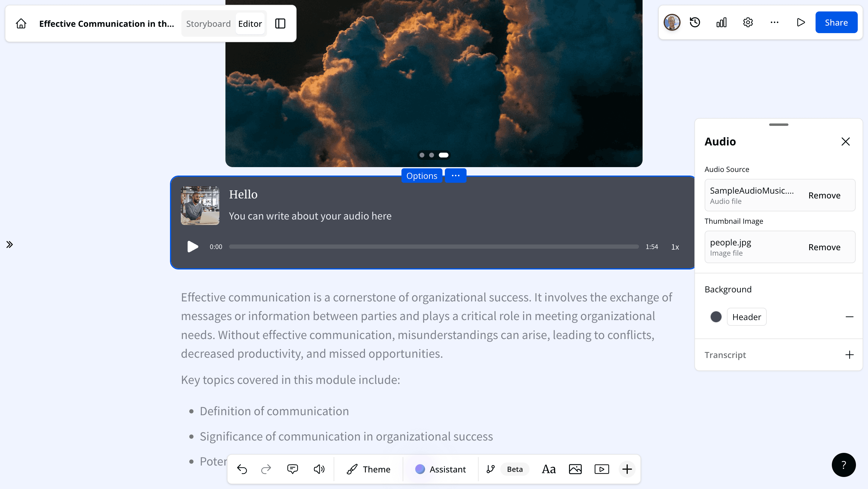This screenshot has height=489, width=868.
Task: Click the people.jpg file name
Action: click(x=731, y=243)
